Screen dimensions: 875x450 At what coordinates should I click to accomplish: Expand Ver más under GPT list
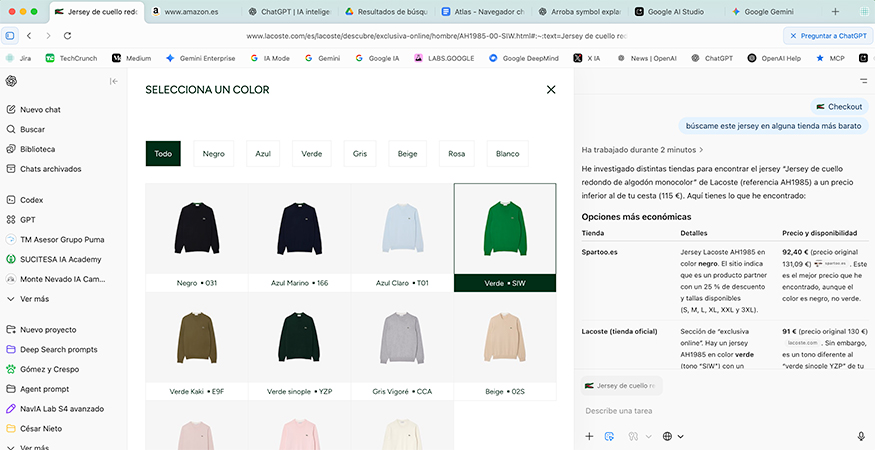tap(34, 299)
